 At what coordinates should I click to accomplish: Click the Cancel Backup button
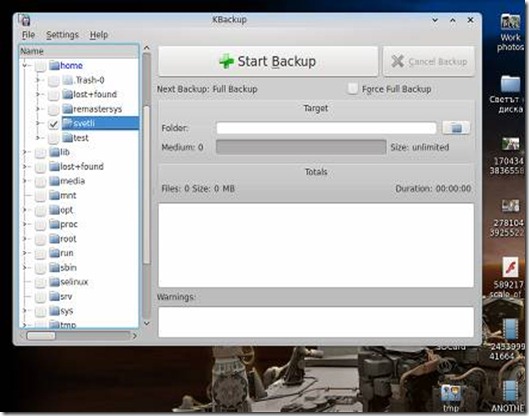point(429,61)
